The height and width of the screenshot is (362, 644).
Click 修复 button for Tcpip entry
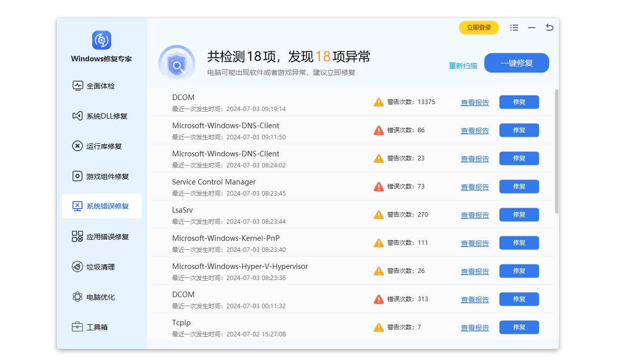pyautogui.click(x=519, y=327)
